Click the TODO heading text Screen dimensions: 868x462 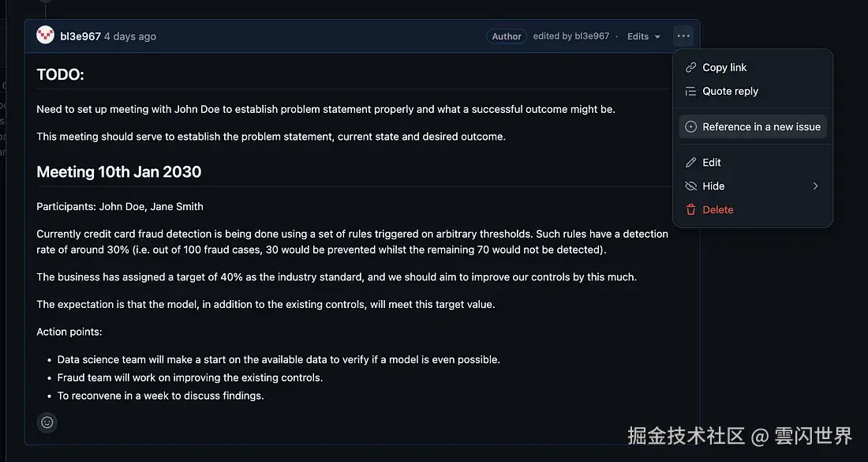(x=60, y=74)
